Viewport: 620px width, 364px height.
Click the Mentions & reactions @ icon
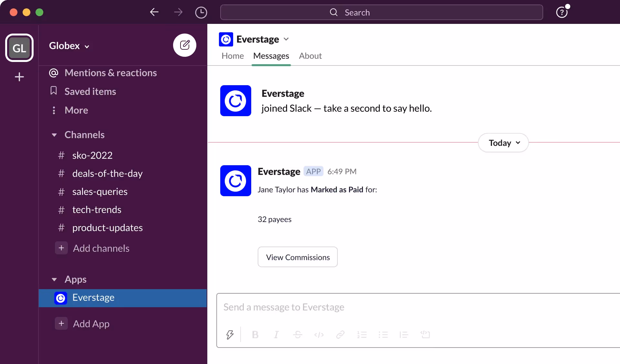(x=54, y=73)
